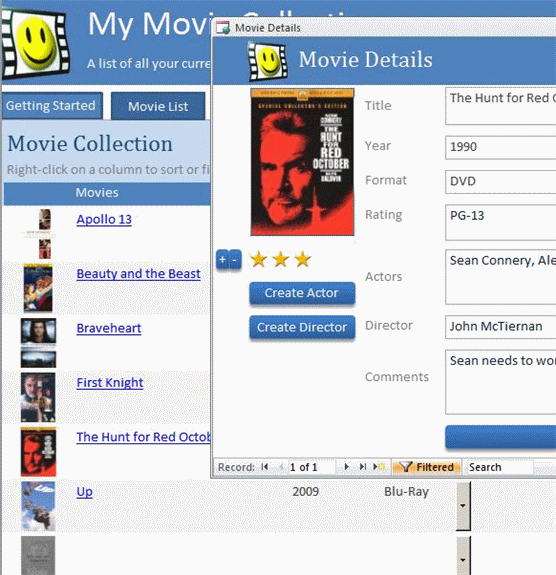
Task: Click the My Movie Collection smiley film logo
Action: 35,44
